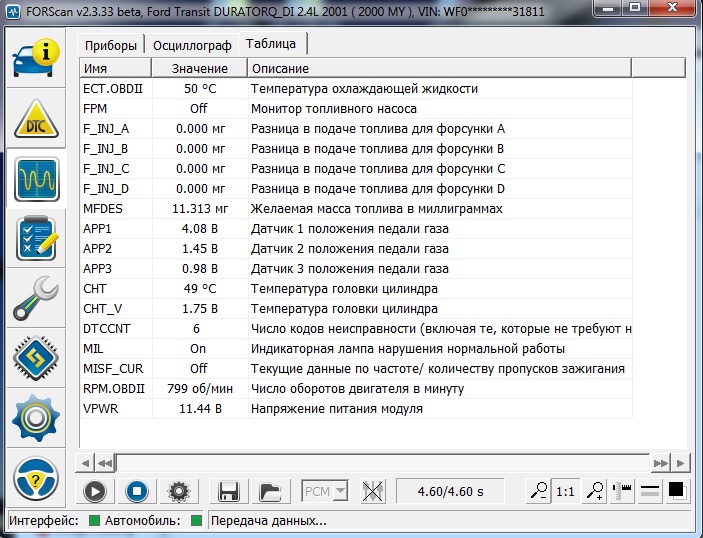Viewport: 703px width, 538px height.
Task: Click the APP3 value 0.98 В
Action: coord(200,269)
